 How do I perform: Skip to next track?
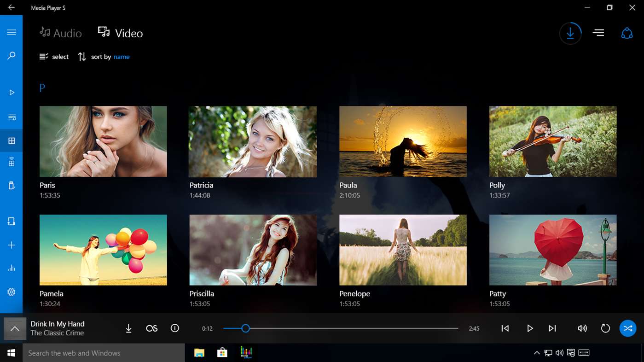point(552,328)
